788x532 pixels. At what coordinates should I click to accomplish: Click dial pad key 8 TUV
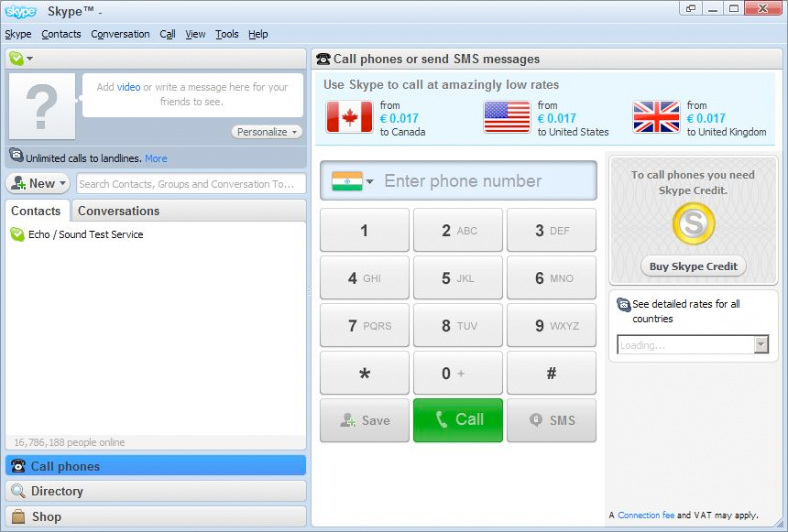click(458, 325)
